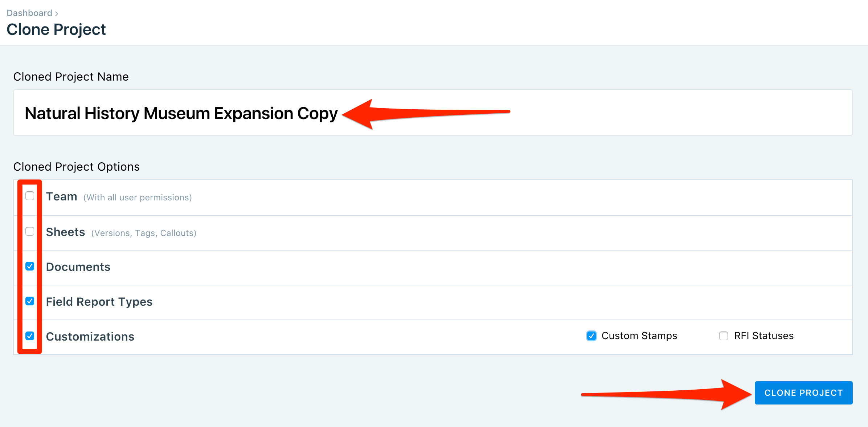Select the Documents row
Viewport: 868px width, 427px height.
pyautogui.click(x=78, y=267)
